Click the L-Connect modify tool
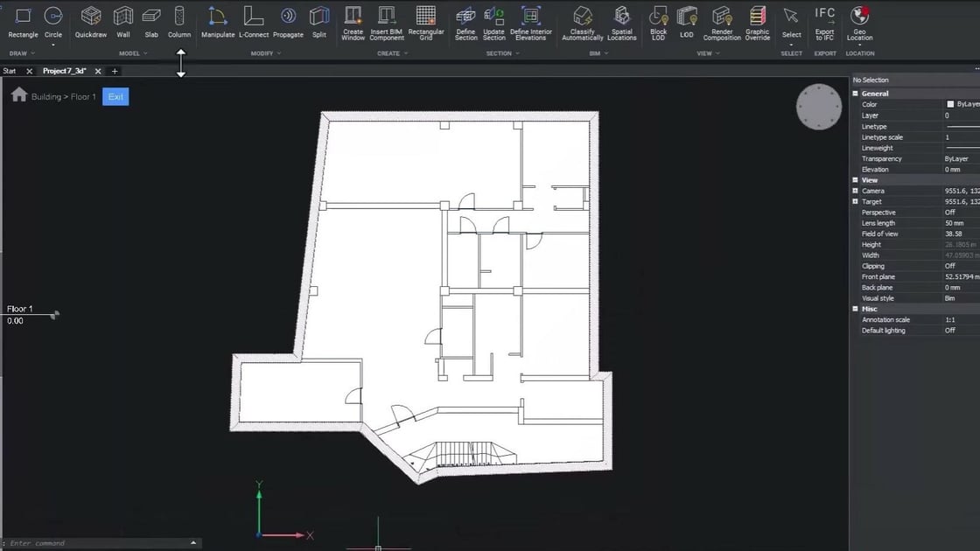This screenshot has height=551, width=980. tap(254, 22)
